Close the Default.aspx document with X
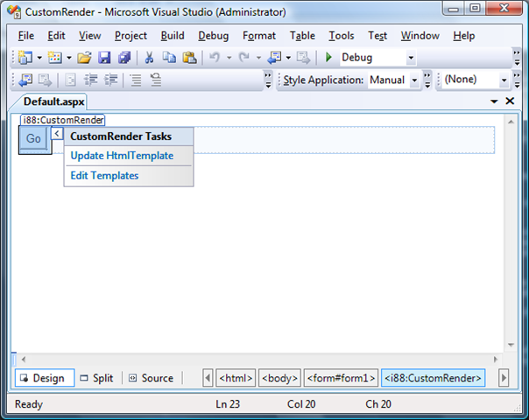The image size is (529, 420). click(510, 101)
